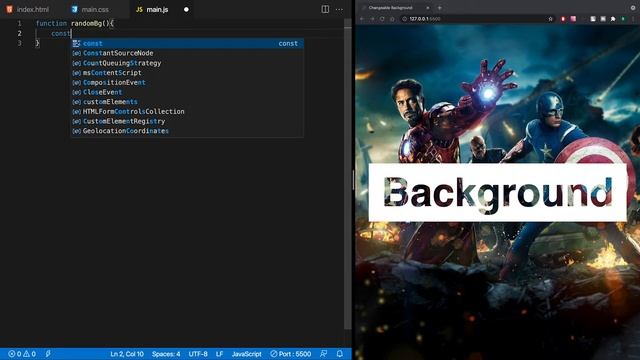The width and height of the screenshot is (640, 360).
Task: Go back in the browser
Action: click(362, 19)
